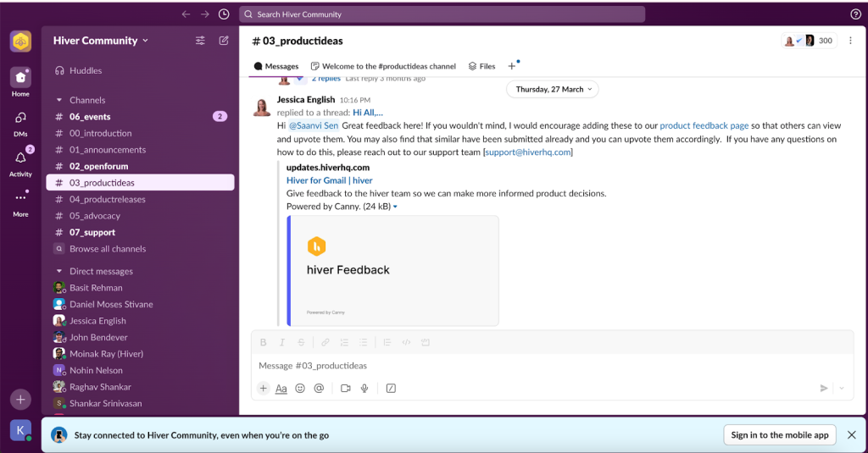Open the Hiver Community workspace dropdown
868x453 pixels.
pos(100,41)
